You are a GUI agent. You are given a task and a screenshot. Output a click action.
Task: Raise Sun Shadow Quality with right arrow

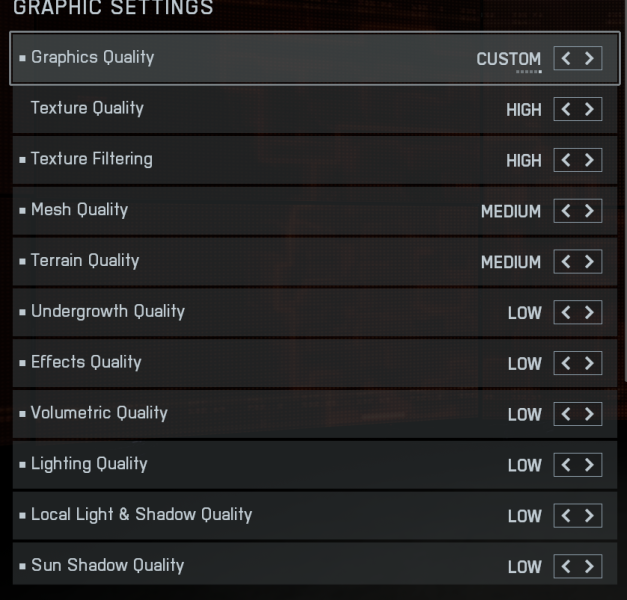click(x=590, y=567)
